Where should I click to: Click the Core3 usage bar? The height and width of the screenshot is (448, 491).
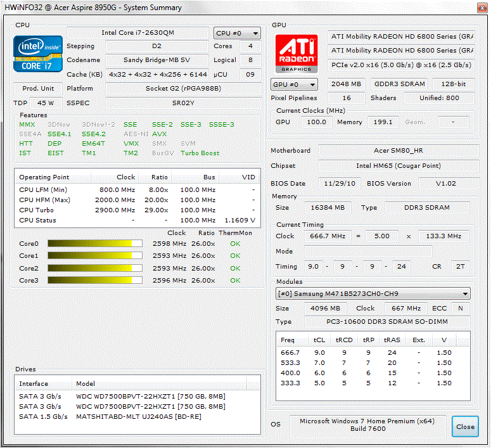(x=95, y=280)
